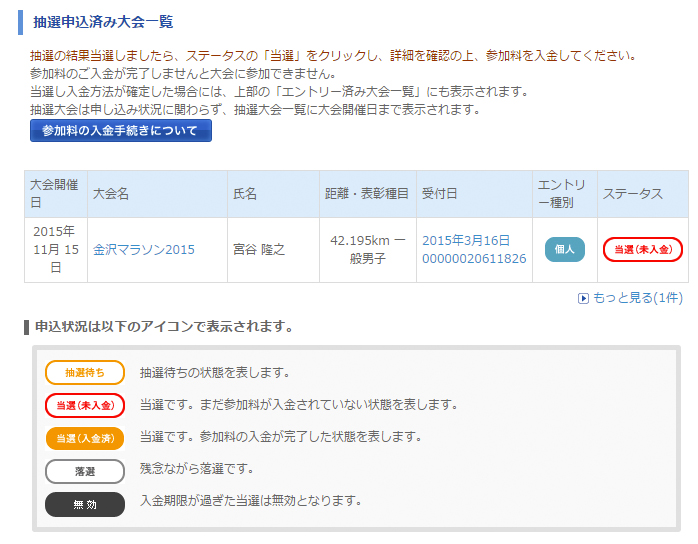Click the ステータス column header

[x=632, y=194]
